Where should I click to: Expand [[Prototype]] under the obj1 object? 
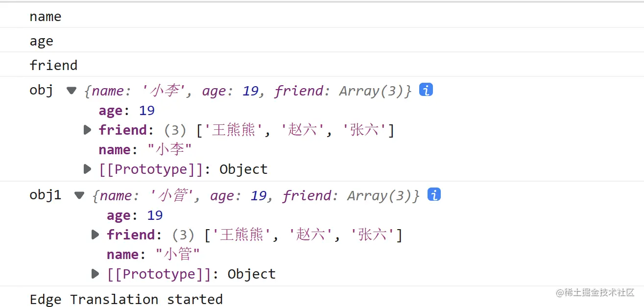[x=95, y=274]
